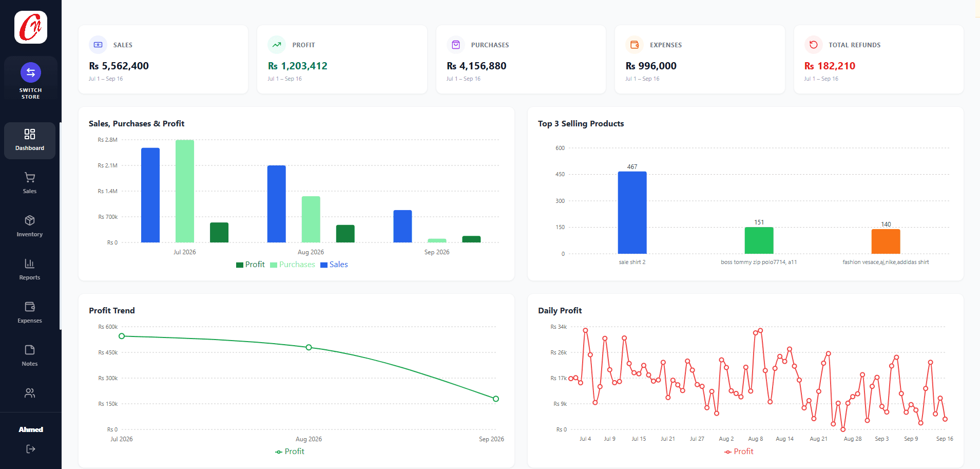The width and height of the screenshot is (980, 469).
Task: Click the Sep 2026 point on Profit Trend
Action: pos(496,399)
